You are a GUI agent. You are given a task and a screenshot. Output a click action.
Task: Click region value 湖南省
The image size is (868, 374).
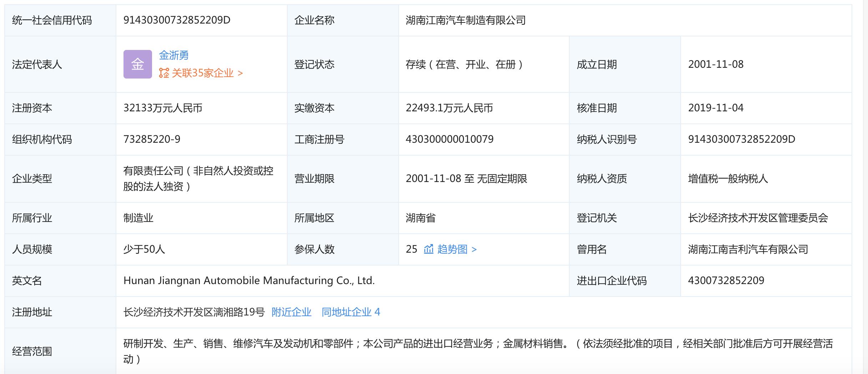421,218
